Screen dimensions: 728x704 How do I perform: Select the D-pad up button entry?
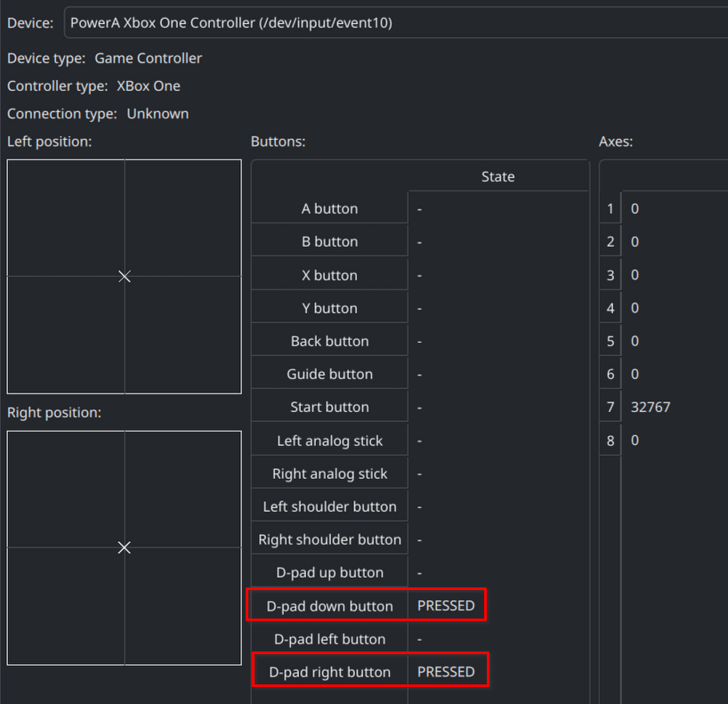pos(329,571)
